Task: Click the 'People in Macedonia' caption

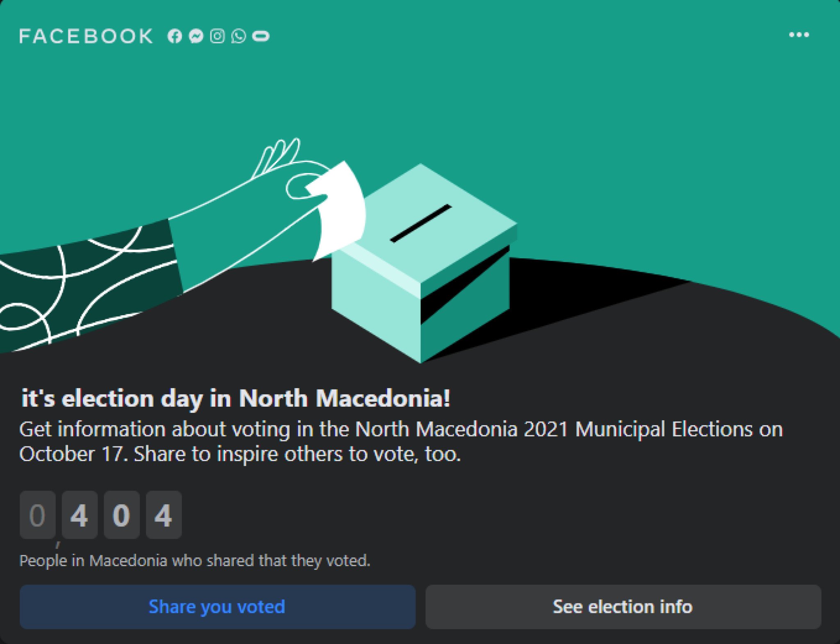Action: [x=195, y=560]
